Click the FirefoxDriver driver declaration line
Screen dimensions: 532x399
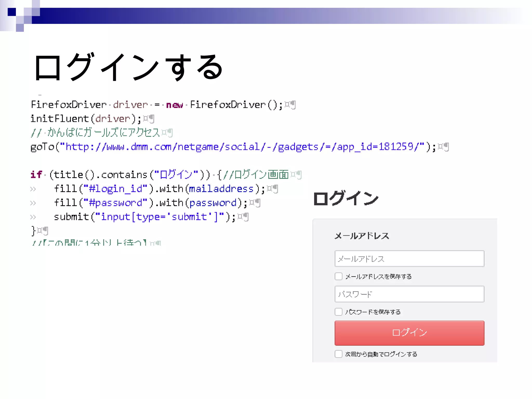(163, 105)
